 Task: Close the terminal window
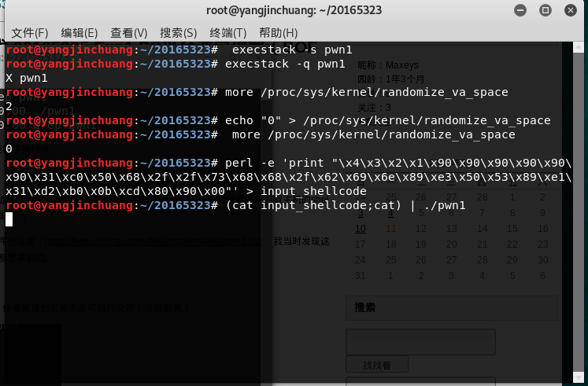(x=571, y=10)
